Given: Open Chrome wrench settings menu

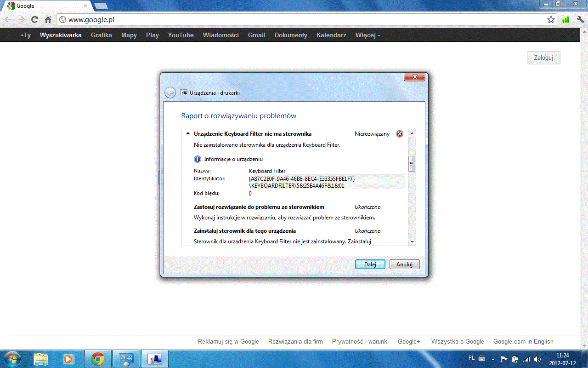Looking at the screenshot, I should point(580,20).
